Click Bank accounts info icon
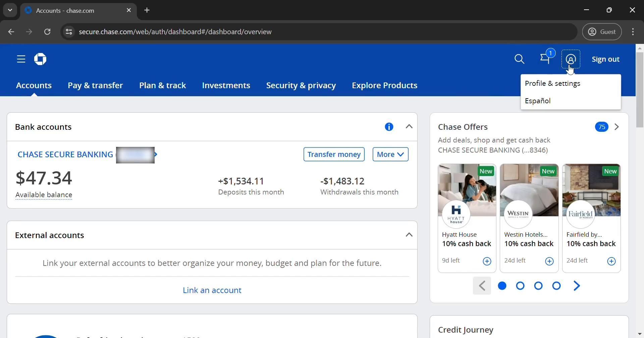This screenshot has height=338, width=644. coord(389,127)
